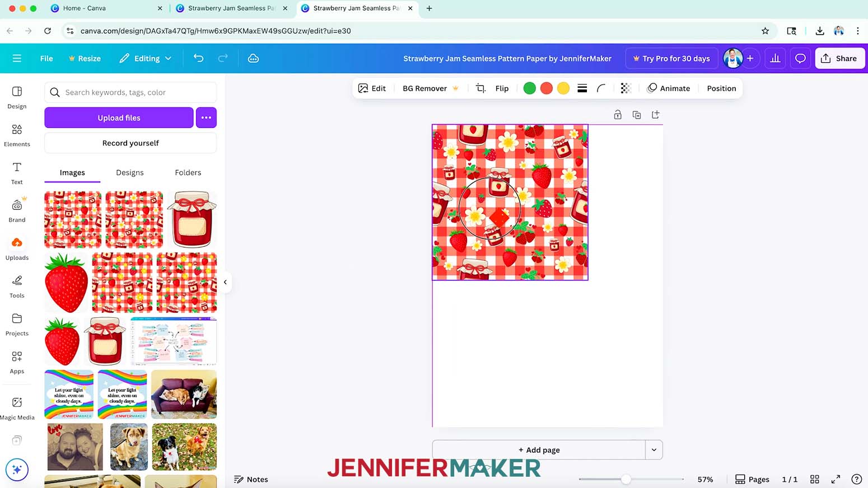The image size is (868, 488).
Task: Open Notes at the bottom
Action: coord(251,479)
